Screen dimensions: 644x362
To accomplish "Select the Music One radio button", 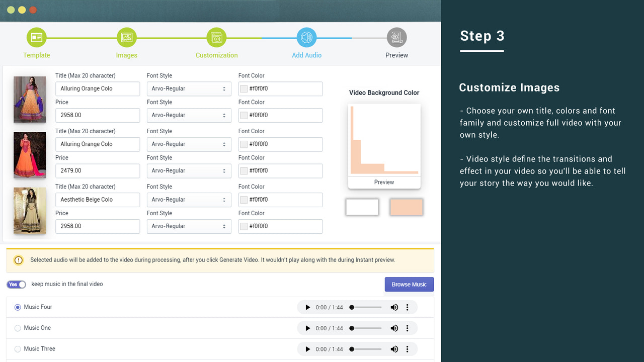I will tap(18, 328).
